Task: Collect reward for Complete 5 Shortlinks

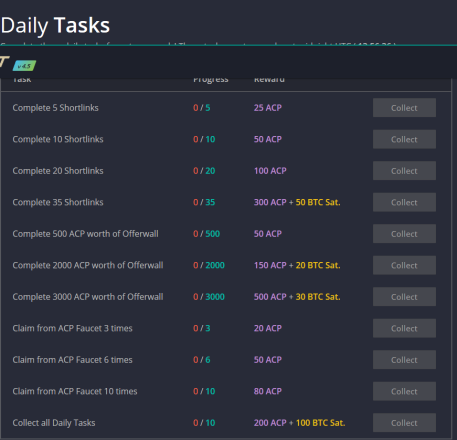Action: click(404, 108)
